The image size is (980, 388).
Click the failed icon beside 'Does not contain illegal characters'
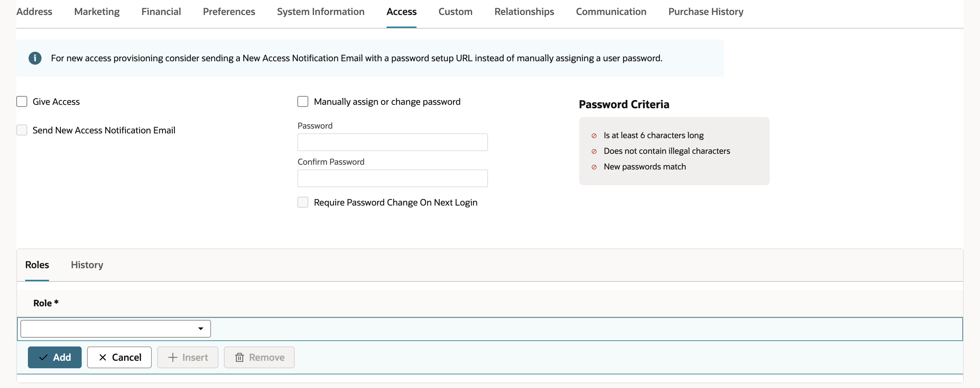click(x=594, y=151)
